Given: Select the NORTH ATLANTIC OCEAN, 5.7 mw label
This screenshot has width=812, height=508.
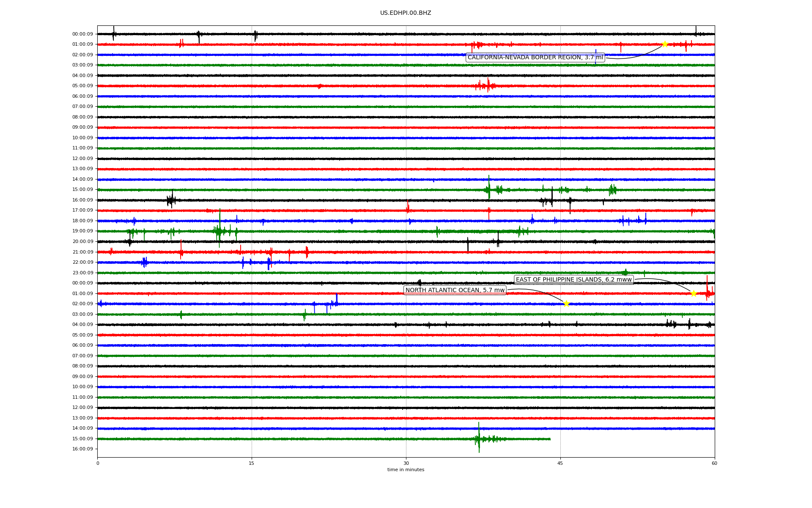Looking at the screenshot, I should pos(455,290).
